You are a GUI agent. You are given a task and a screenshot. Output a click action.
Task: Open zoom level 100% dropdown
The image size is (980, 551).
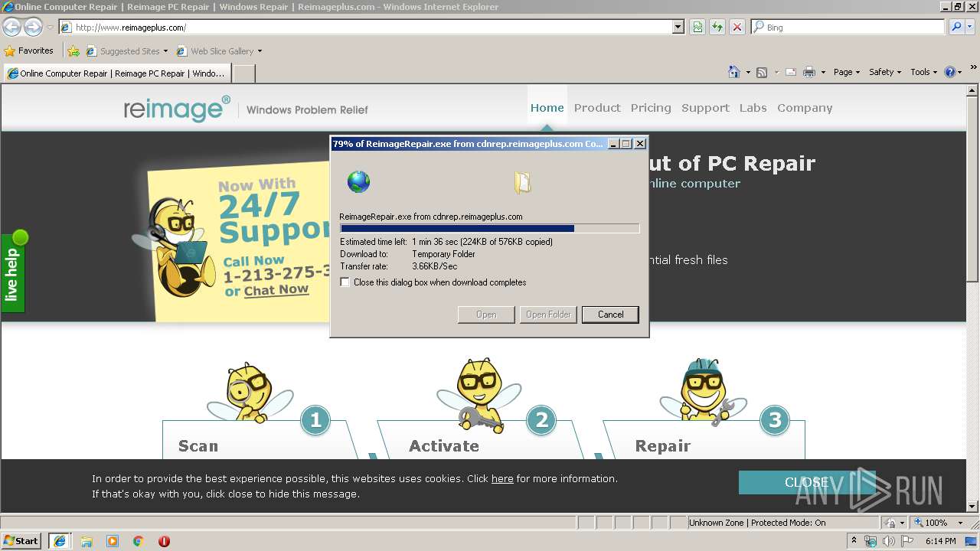[960, 523]
